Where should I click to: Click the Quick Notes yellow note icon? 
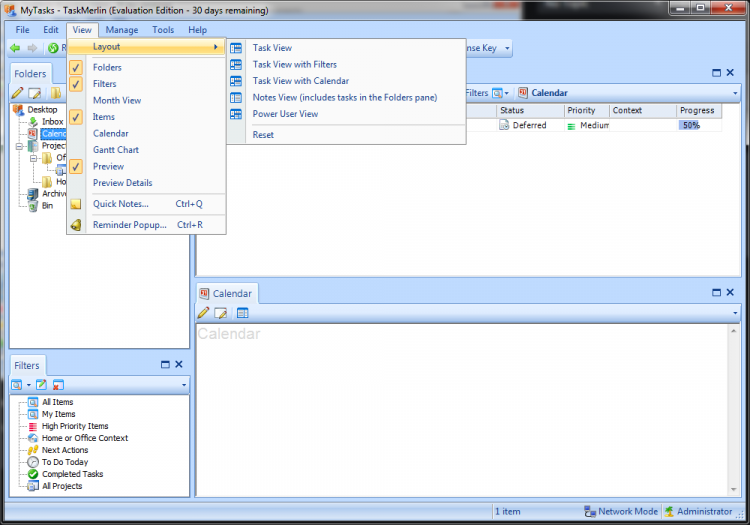76,204
